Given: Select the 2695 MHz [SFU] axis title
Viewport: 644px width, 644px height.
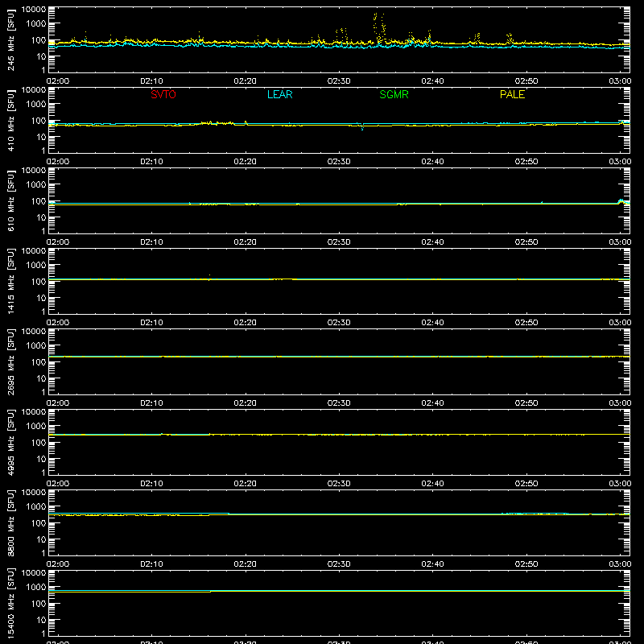Looking at the screenshot, I should pos(10,361).
